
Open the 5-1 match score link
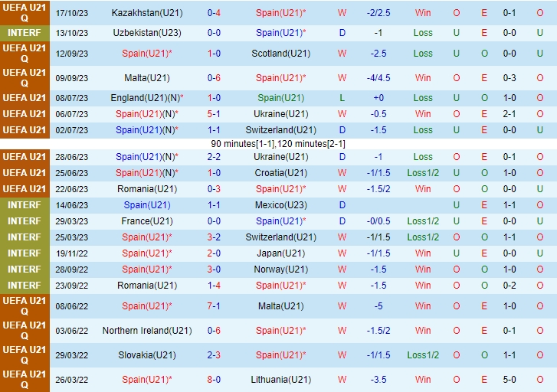[x=215, y=114]
